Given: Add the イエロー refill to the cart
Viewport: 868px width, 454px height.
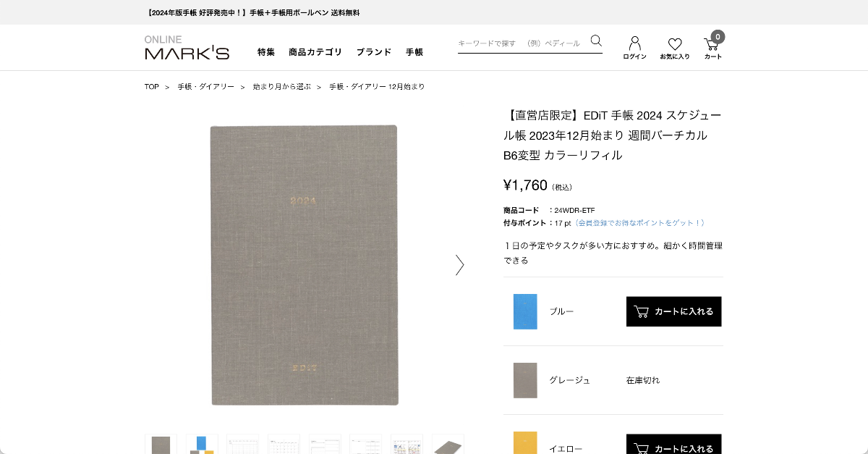Looking at the screenshot, I should [x=674, y=444].
